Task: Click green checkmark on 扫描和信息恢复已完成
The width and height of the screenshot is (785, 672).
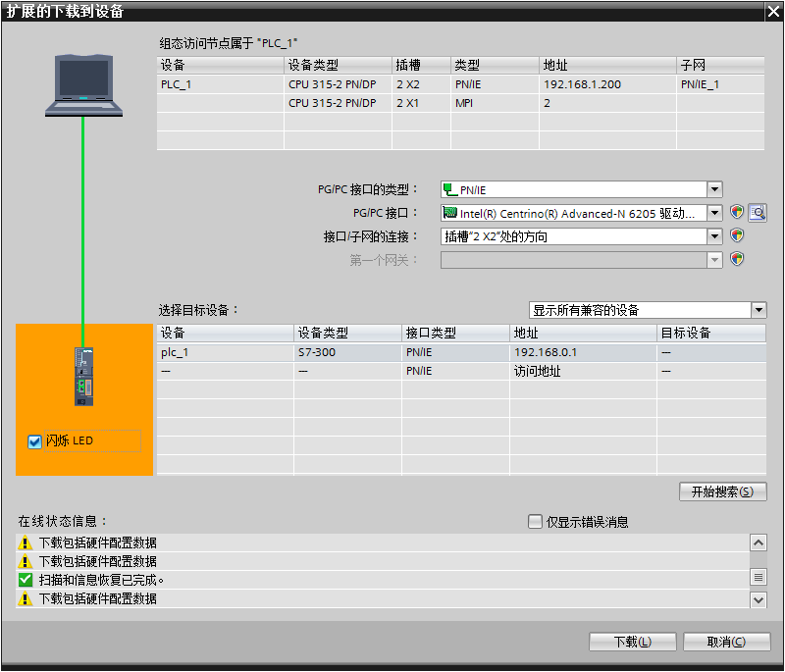Action: point(26,580)
